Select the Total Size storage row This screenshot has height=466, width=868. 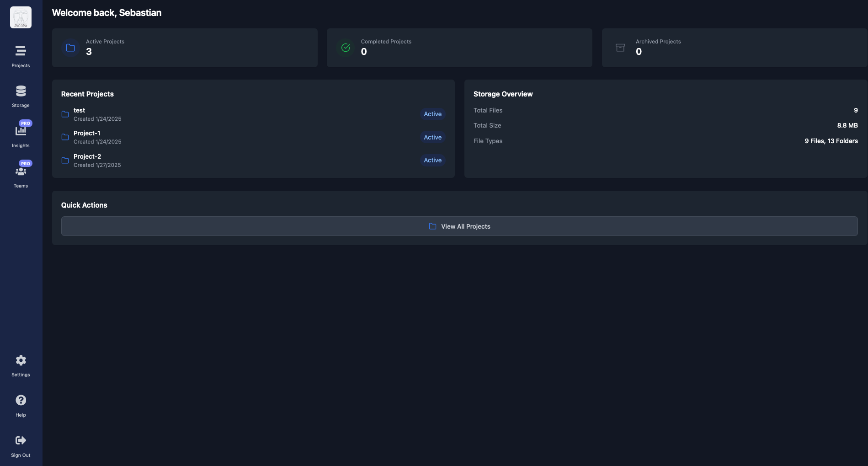pyautogui.click(x=665, y=126)
